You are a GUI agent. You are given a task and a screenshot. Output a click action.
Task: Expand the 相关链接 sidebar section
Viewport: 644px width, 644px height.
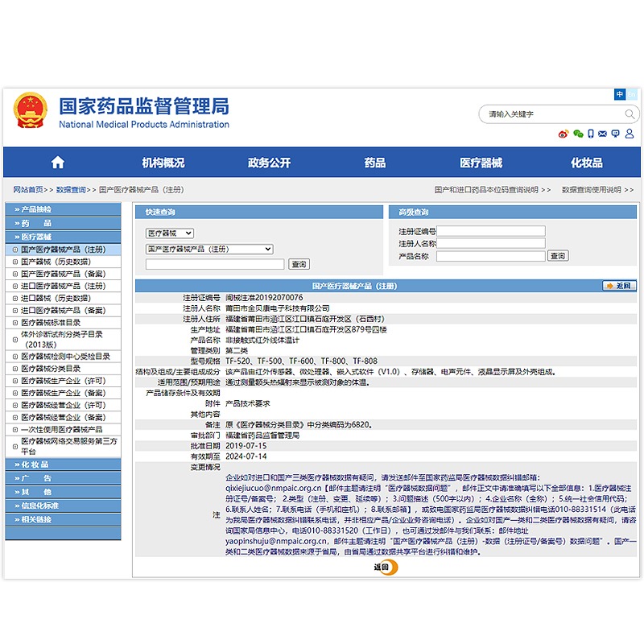(x=64, y=519)
